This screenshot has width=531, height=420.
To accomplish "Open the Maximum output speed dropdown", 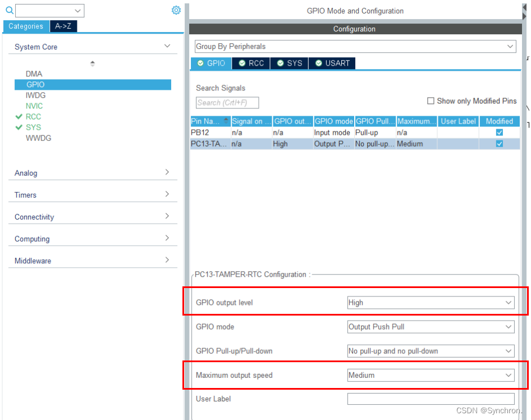I will tap(431, 375).
